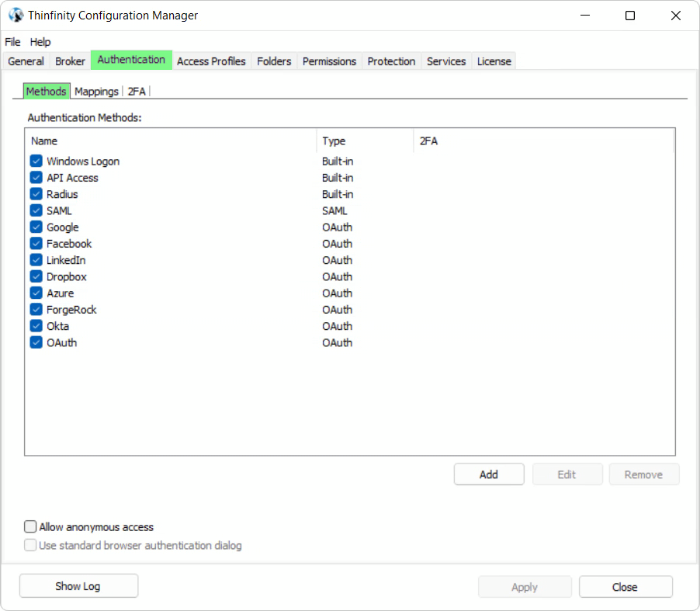Sort by the Name column header
The height and width of the screenshot is (611, 700).
tap(171, 141)
